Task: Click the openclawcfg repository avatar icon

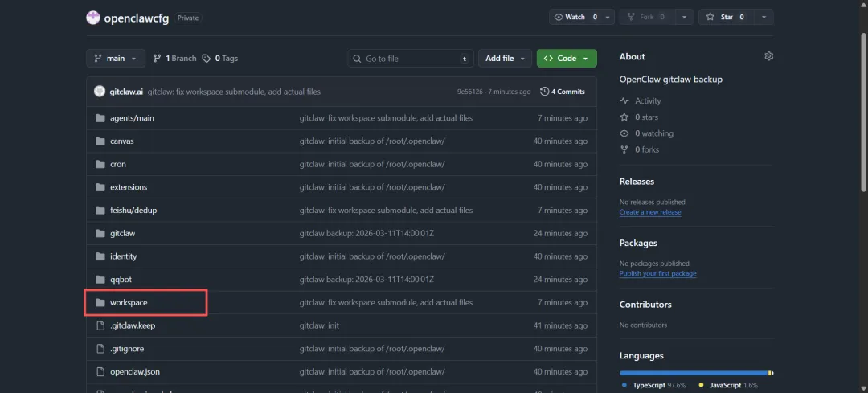Action: tap(93, 18)
